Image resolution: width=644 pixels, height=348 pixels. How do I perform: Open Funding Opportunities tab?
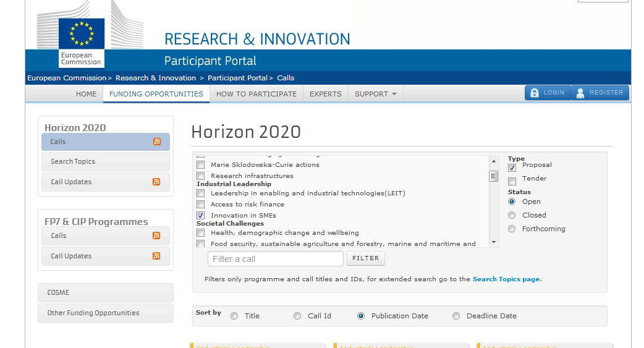tap(156, 94)
